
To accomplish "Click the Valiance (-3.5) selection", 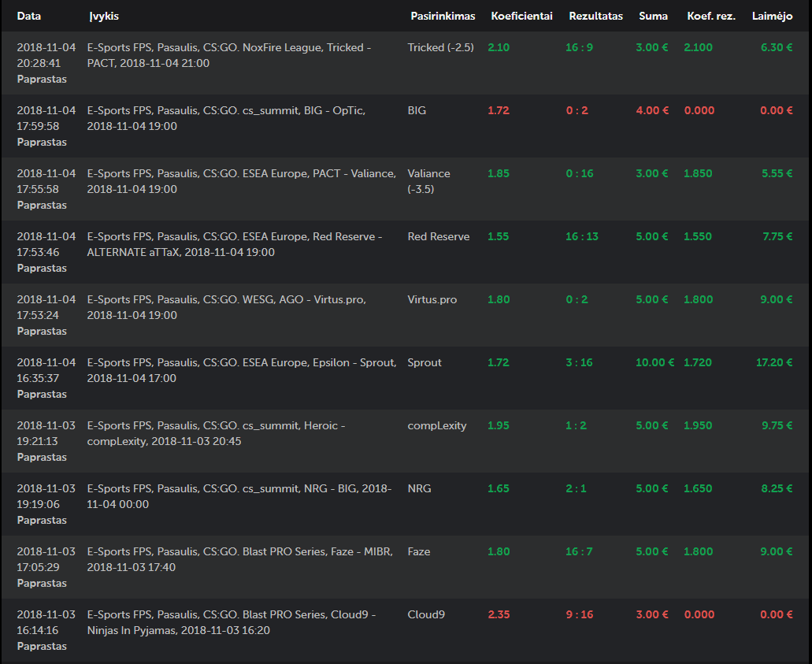I will [428, 181].
